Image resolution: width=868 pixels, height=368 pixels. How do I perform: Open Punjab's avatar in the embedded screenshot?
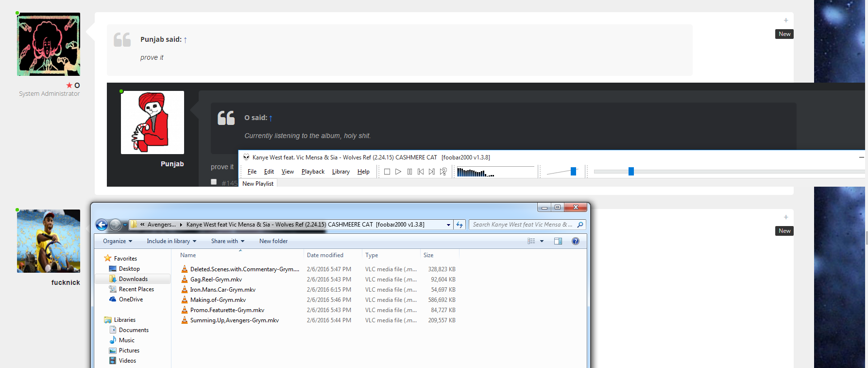(x=153, y=123)
